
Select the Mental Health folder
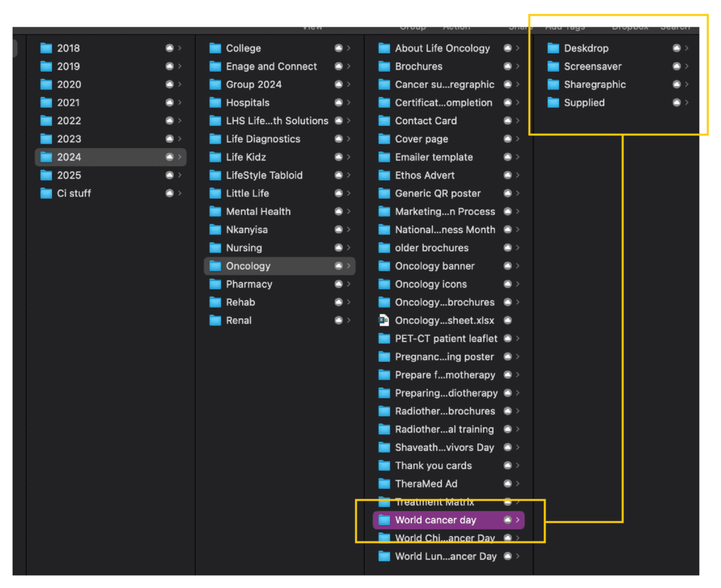click(x=258, y=211)
